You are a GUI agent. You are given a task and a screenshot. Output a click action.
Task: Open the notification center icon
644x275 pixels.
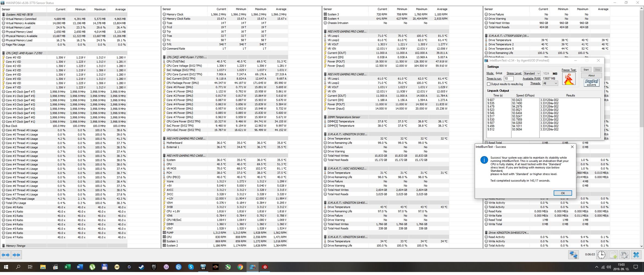636,267
